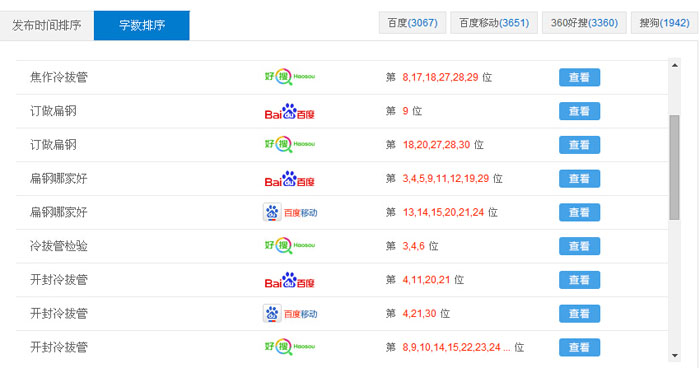Screen dimensions: 700x368
Task: Filter by 百度移动(3651) results
Action: pos(494,23)
